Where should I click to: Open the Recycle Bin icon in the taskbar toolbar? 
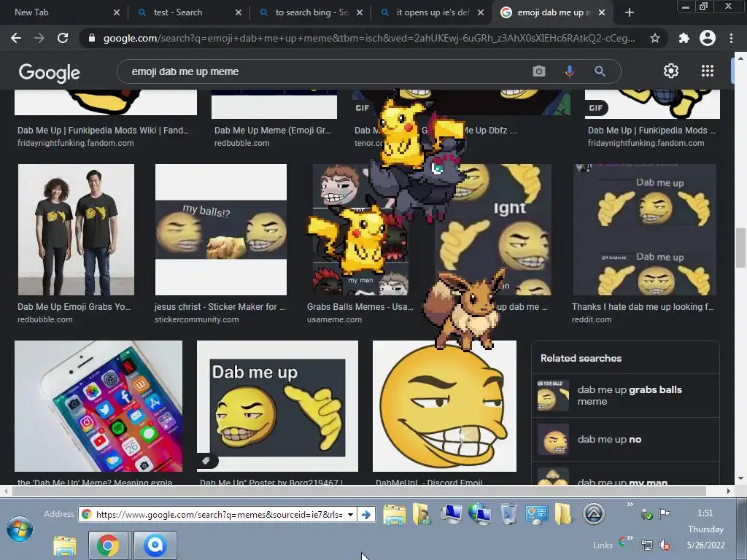click(x=508, y=514)
